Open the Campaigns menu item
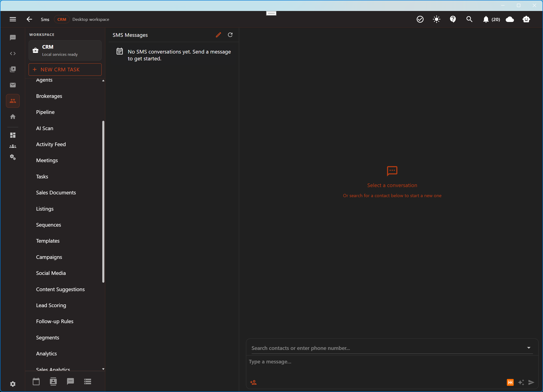Screen dimensions: 543x392 49,257
